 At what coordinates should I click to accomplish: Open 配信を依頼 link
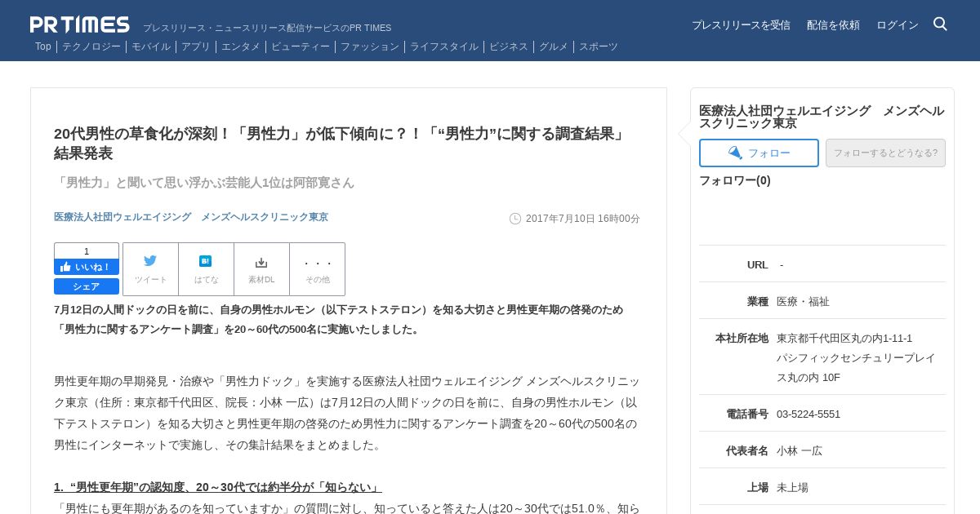coord(833,25)
